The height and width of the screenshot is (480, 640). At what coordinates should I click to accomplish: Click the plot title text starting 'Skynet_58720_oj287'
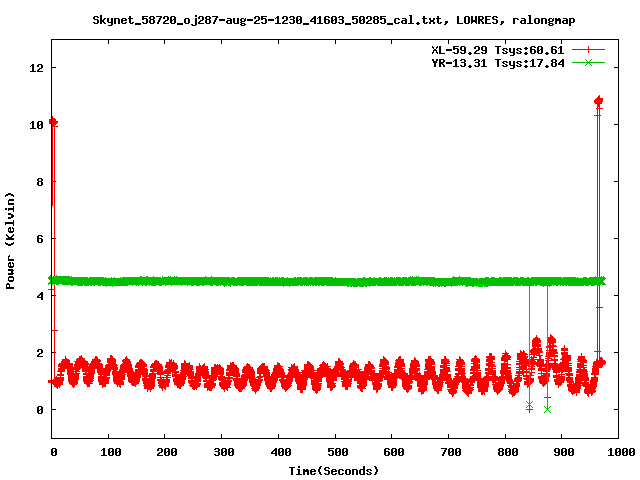point(333,20)
